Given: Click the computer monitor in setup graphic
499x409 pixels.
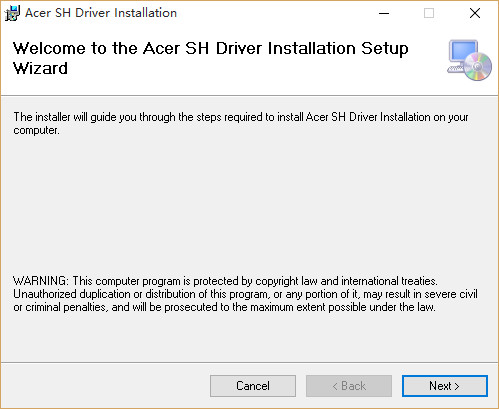Looking at the screenshot, I should click(463, 52).
